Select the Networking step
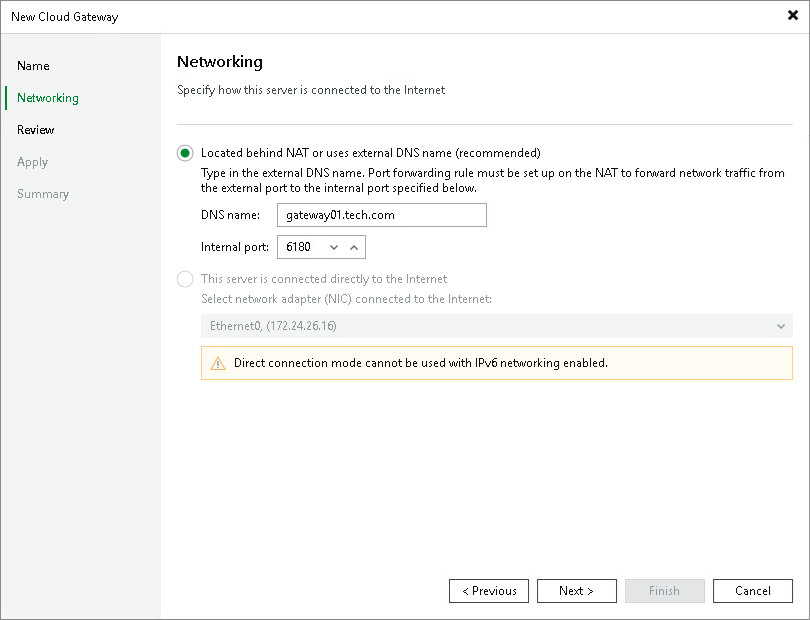Screen dimensions: 810x620 point(48,97)
